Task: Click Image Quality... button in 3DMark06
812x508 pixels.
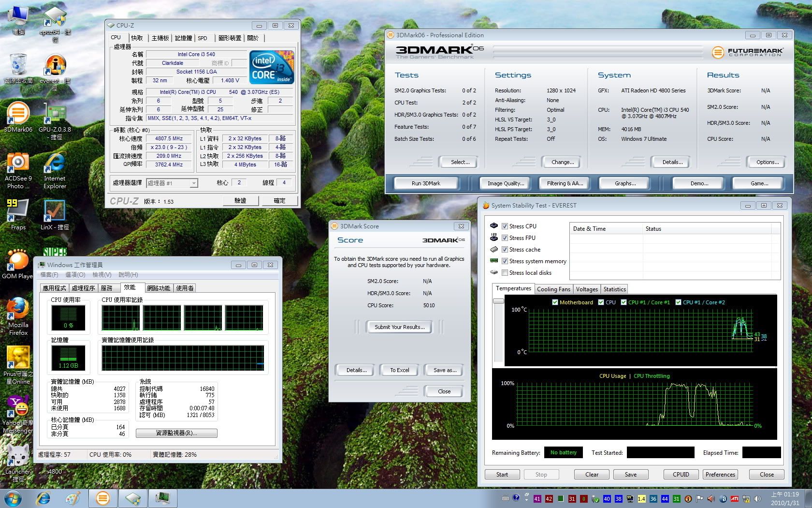Action: [506, 183]
